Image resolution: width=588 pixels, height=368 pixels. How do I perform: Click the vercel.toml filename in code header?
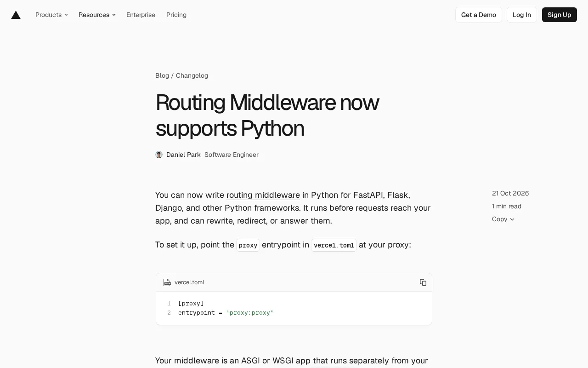[x=189, y=282]
